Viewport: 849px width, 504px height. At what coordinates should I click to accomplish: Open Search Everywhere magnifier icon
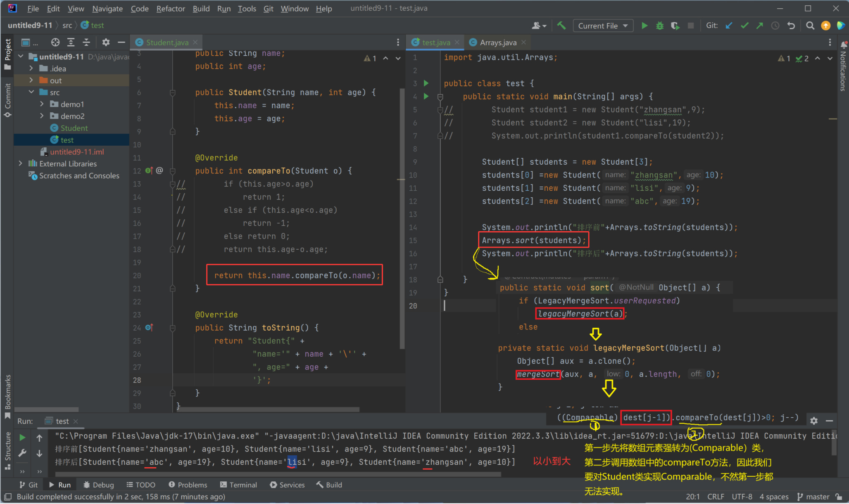tap(810, 25)
